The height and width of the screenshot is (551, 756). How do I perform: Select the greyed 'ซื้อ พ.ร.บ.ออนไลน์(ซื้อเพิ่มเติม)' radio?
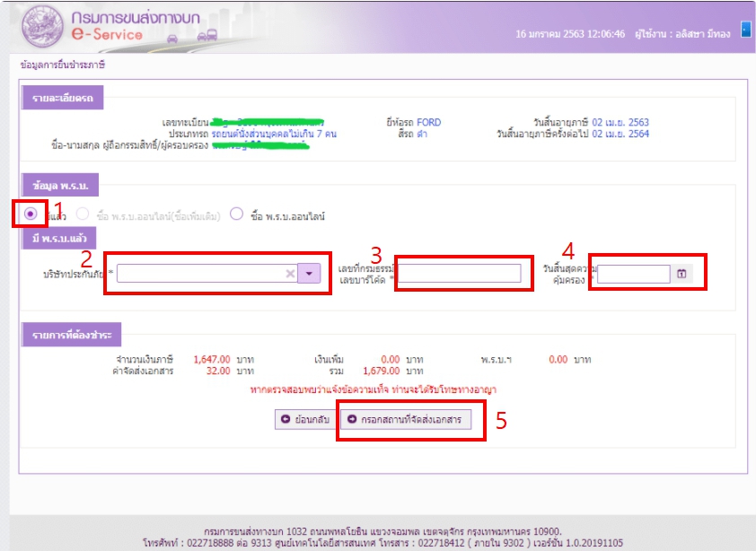pyautogui.click(x=83, y=214)
